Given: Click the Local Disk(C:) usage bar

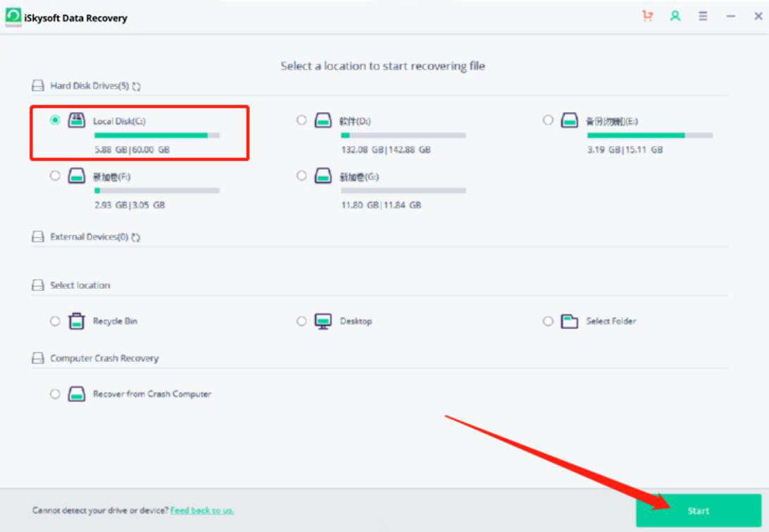Looking at the screenshot, I should (x=157, y=135).
